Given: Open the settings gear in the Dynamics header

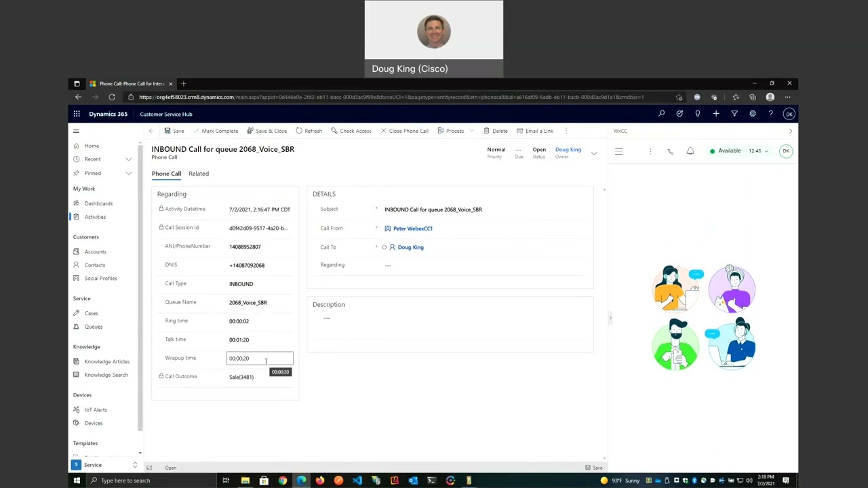Looking at the screenshot, I should tap(753, 114).
